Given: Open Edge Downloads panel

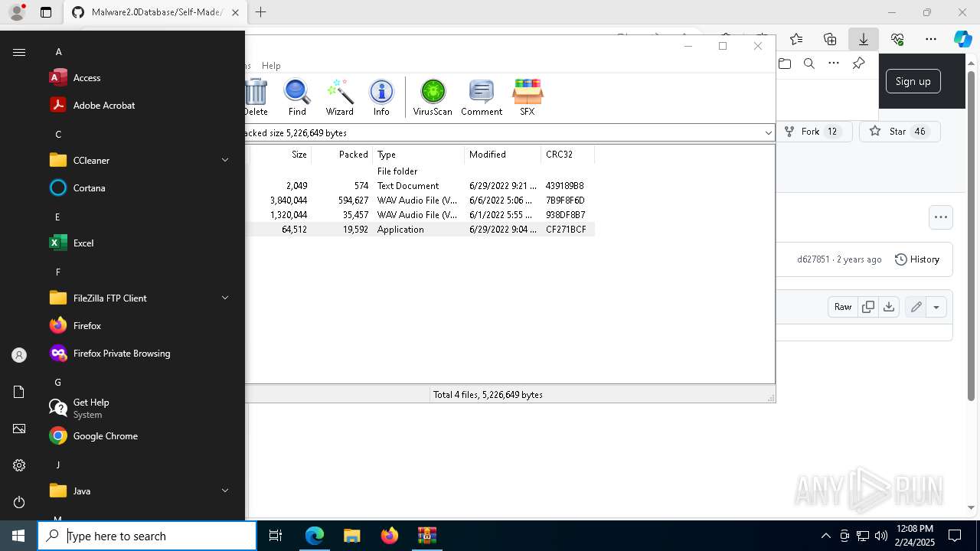Looking at the screenshot, I should coord(864,39).
